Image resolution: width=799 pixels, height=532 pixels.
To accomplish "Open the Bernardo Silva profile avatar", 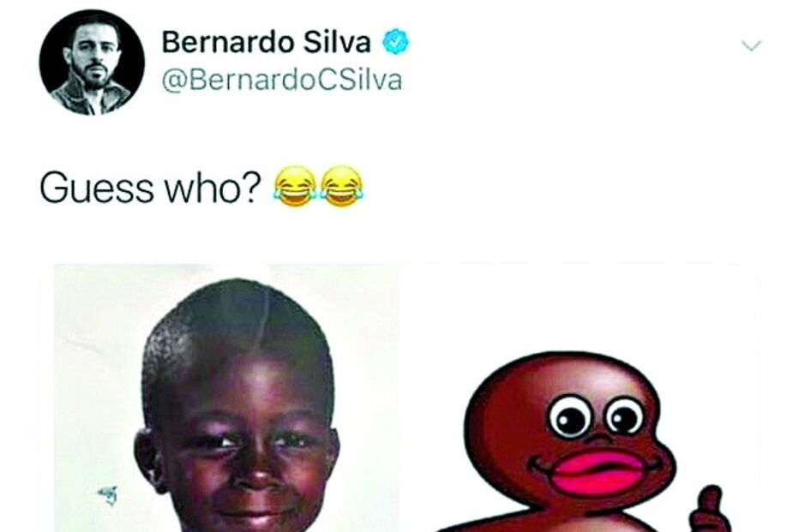I will coord(92,63).
